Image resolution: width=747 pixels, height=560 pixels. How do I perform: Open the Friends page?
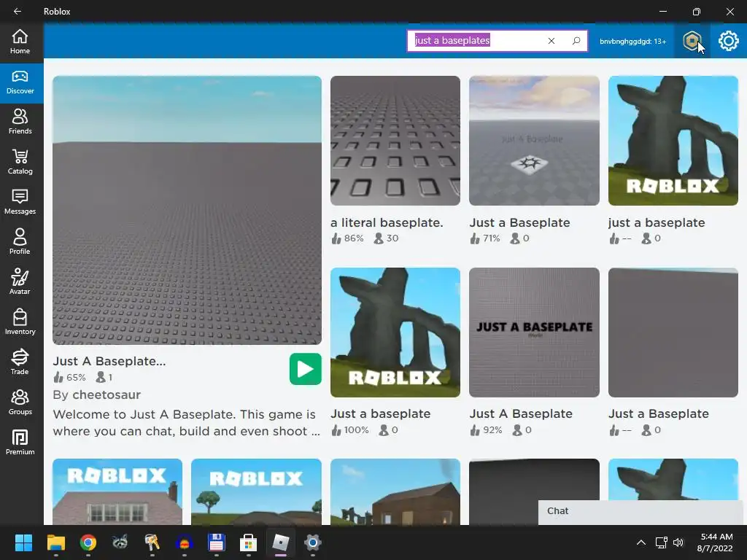tap(20, 122)
